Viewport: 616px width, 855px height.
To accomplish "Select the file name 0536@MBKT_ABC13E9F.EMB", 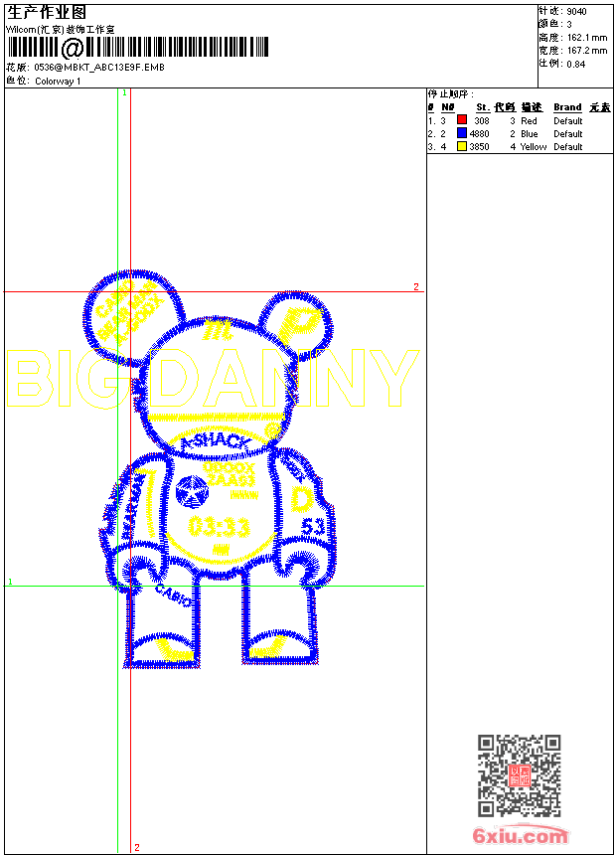I will click(99, 68).
